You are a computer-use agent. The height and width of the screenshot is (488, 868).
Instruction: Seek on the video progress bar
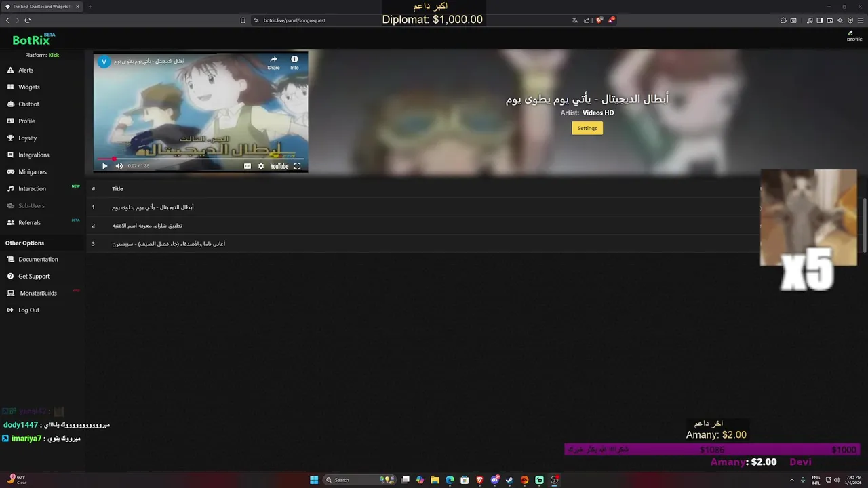tap(200, 159)
